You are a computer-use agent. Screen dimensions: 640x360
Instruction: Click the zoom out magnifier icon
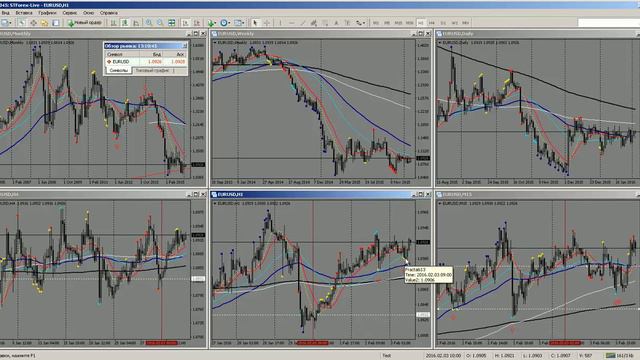[x=160, y=23]
